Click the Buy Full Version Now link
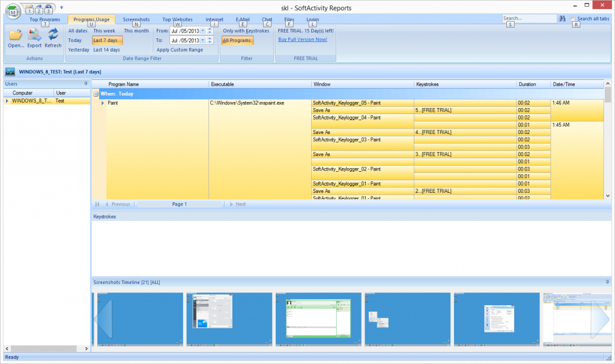The height and width of the screenshot is (364, 615). coord(303,40)
